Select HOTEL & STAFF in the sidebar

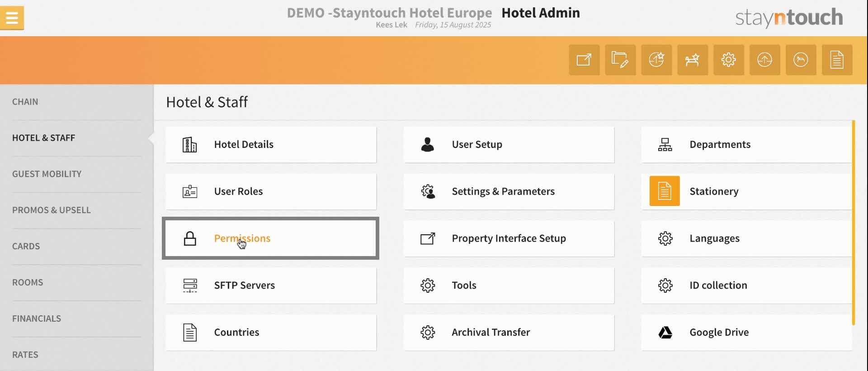(44, 138)
